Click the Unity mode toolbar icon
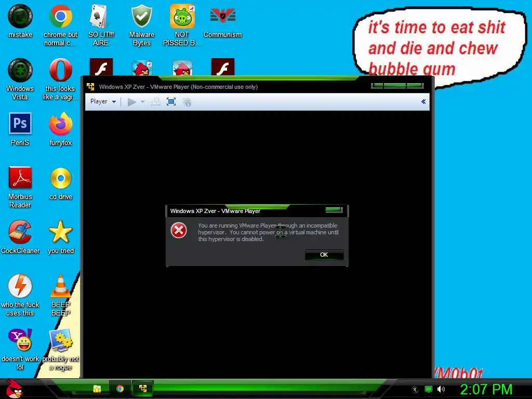Viewport: 532px width, 399px height. pyautogui.click(x=187, y=102)
